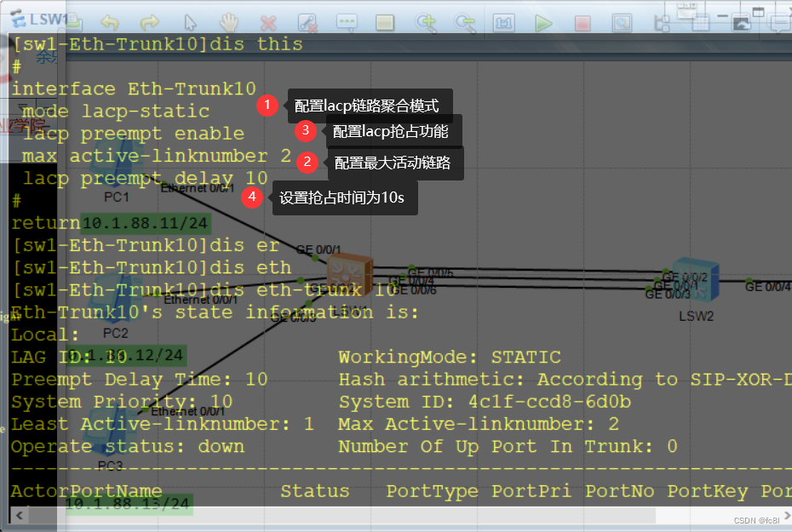Screen dimensions: 792x532
Task: Click 'Number Of Up Port In Trunk: 0'
Action: (508, 447)
